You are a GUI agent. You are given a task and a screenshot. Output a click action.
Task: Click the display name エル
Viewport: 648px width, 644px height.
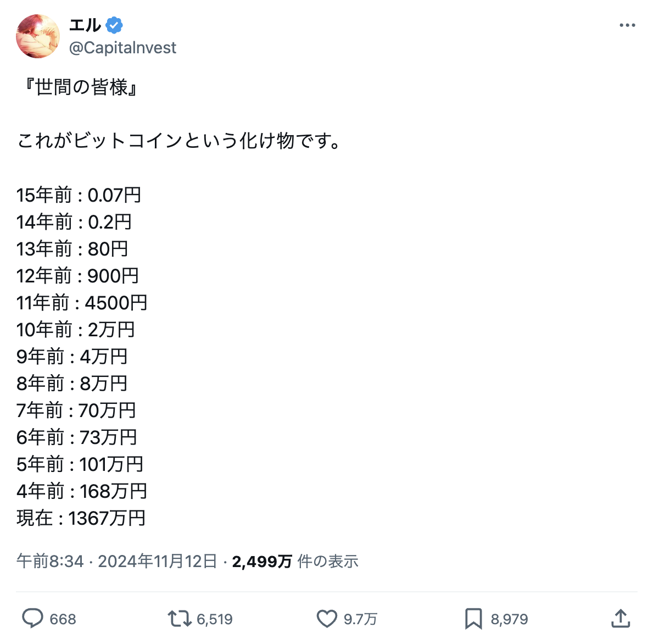pos(83,25)
